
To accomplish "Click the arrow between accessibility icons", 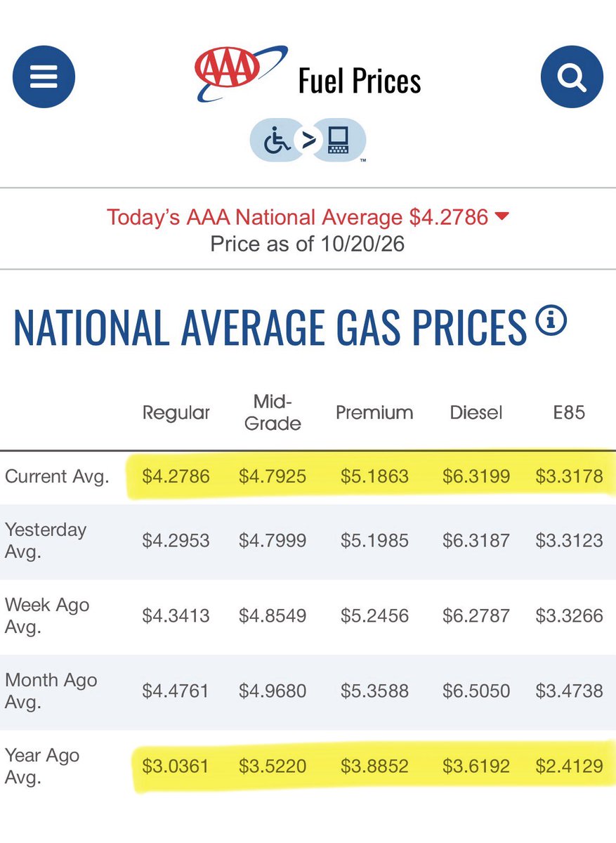I will tap(308, 140).
